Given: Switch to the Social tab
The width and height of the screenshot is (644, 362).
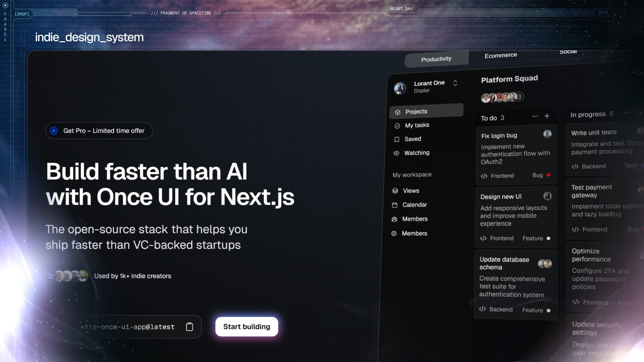Looking at the screenshot, I should tap(568, 52).
